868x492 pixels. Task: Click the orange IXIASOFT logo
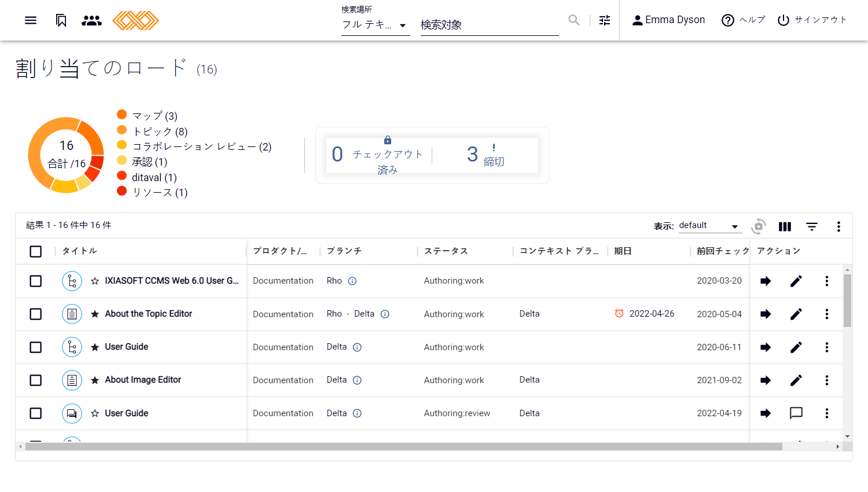pyautogui.click(x=135, y=20)
